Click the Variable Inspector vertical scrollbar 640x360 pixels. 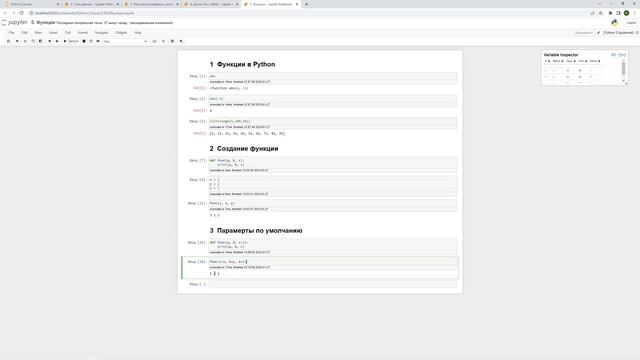(623, 69)
